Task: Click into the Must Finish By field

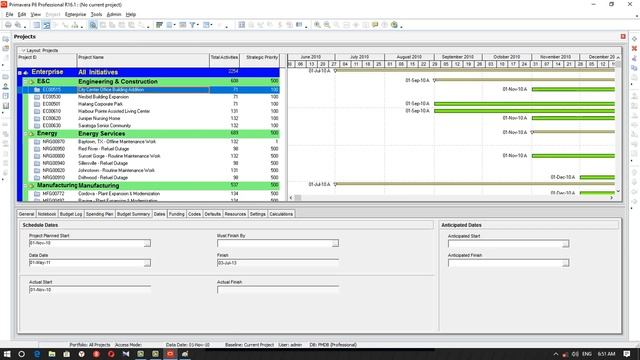Action: click(x=274, y=243)
